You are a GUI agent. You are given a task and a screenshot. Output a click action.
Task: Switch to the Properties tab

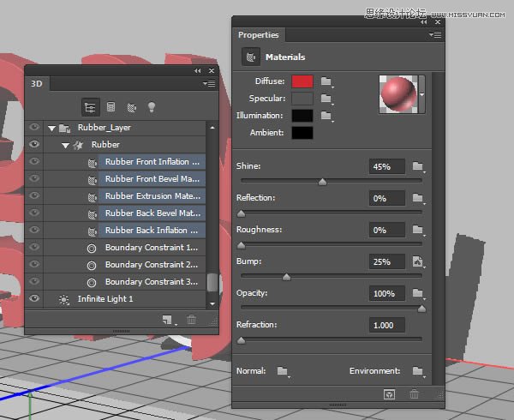[259, 35]
